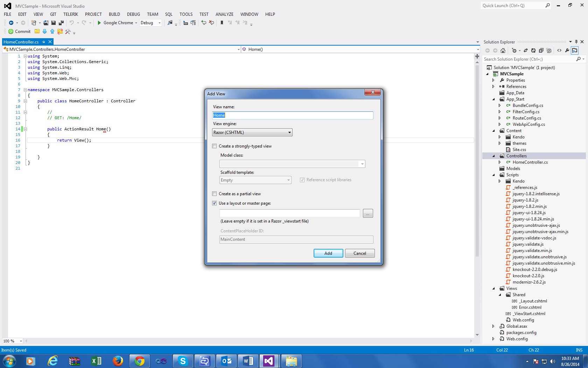Click the Save toolbar icon

(54, 23)
